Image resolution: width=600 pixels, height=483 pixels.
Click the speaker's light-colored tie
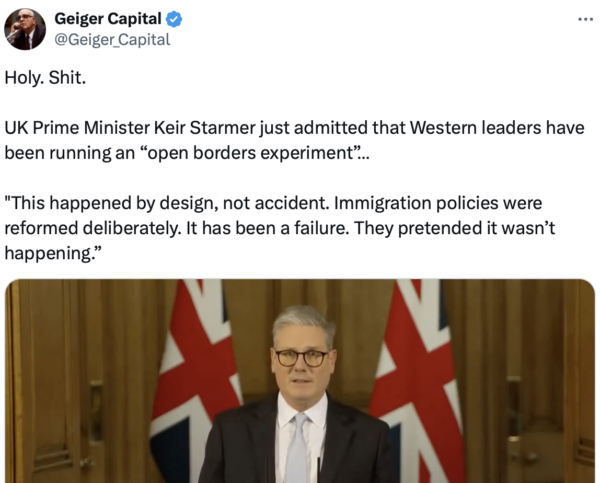point(298,450)
